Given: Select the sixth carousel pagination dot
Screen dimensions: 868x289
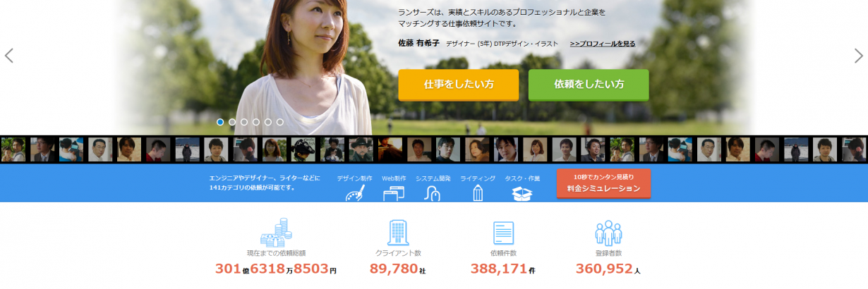Looking at the screenshot, I should pos(280,122).
